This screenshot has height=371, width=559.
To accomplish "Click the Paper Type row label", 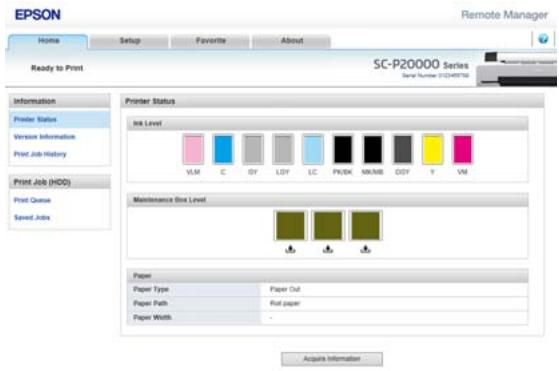I will point(151,289).
